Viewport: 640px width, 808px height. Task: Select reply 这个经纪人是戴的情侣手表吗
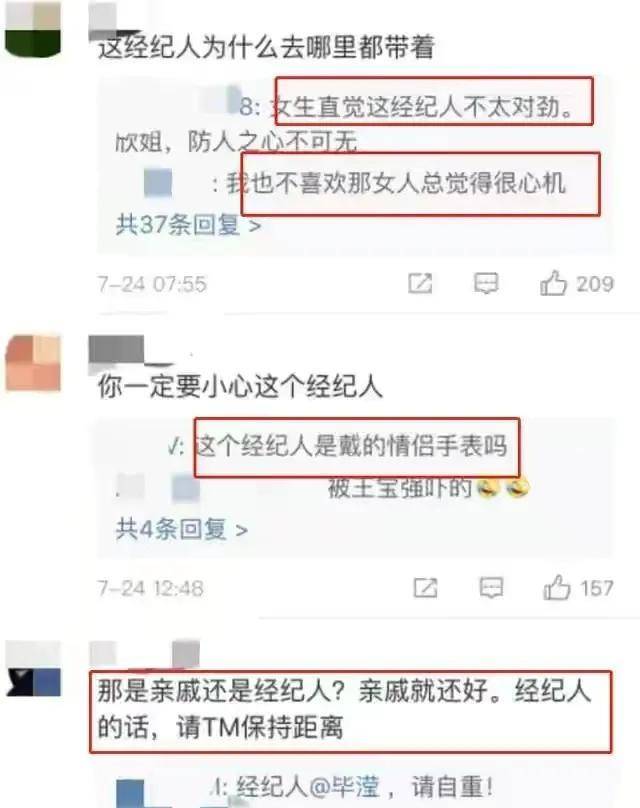click(352, 446)
